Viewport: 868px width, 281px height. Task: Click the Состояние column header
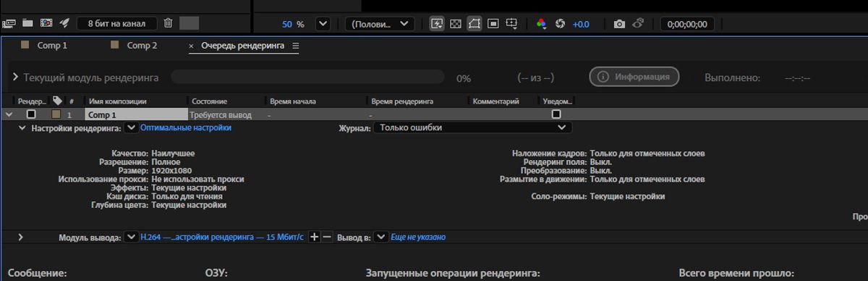coord(210,101)
